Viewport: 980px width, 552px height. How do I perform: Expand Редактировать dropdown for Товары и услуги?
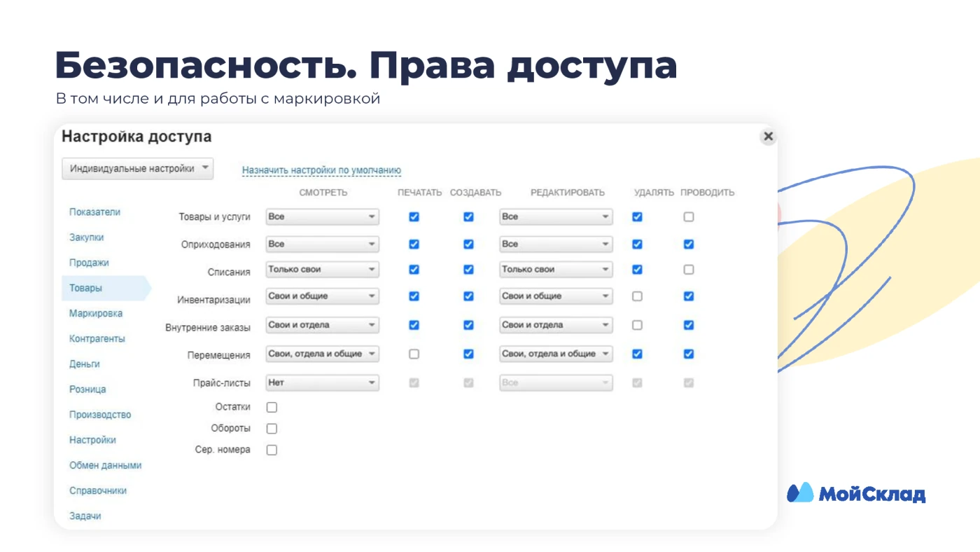point(556,217)
